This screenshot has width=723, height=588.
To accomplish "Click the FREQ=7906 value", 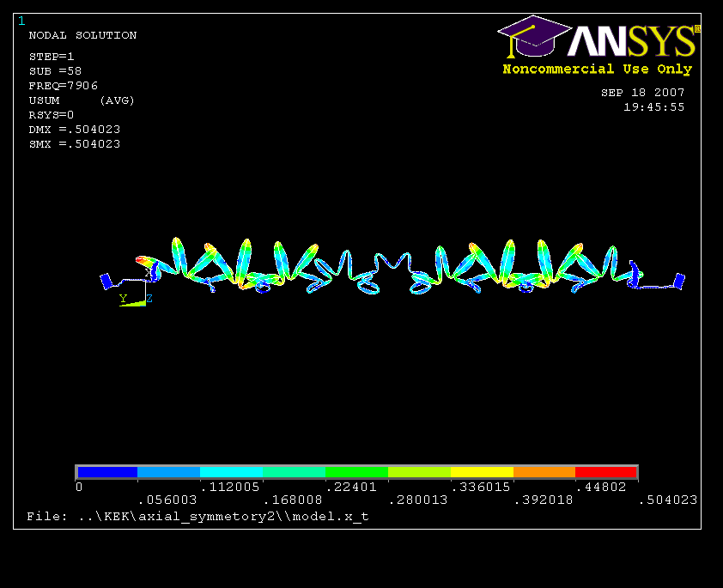I will click(64, 86).
